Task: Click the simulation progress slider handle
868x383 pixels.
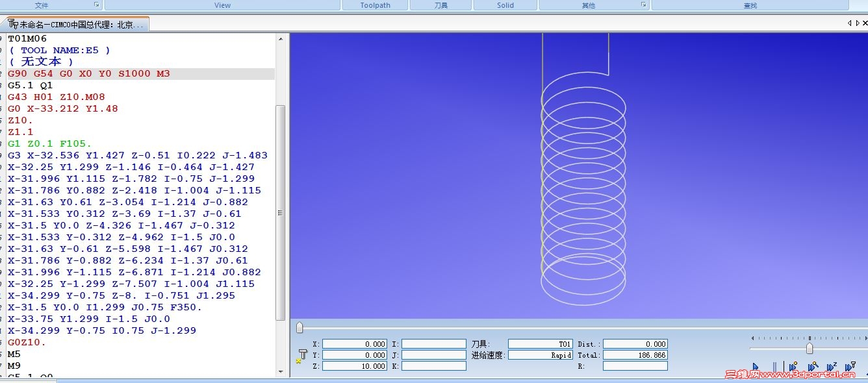Action: (x=300, y=327)
